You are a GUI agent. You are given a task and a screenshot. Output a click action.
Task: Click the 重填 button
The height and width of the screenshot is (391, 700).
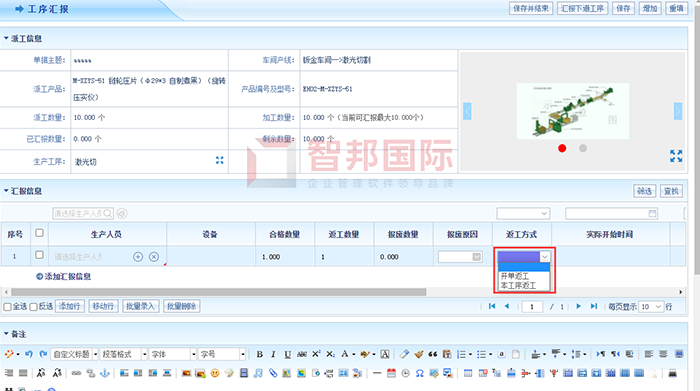point(676,8)
